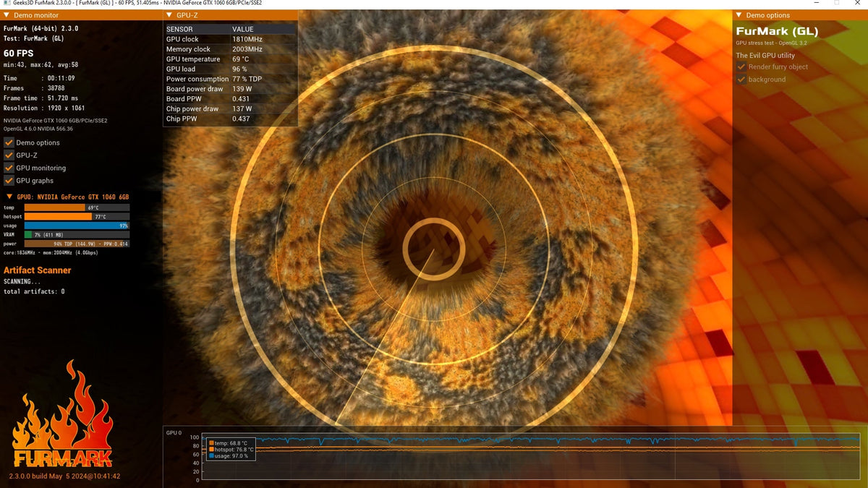Click the 139 W board power value
Screen dimensions: 868x488
pos(242,89)
